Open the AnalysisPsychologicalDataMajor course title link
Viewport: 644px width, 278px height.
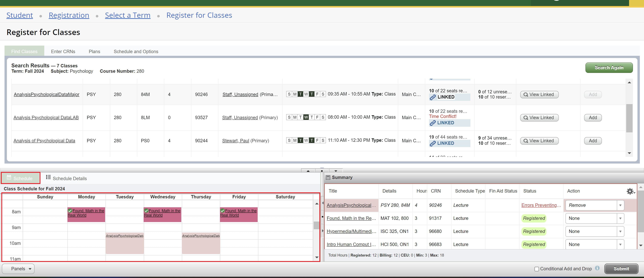[x=46, y=94]
